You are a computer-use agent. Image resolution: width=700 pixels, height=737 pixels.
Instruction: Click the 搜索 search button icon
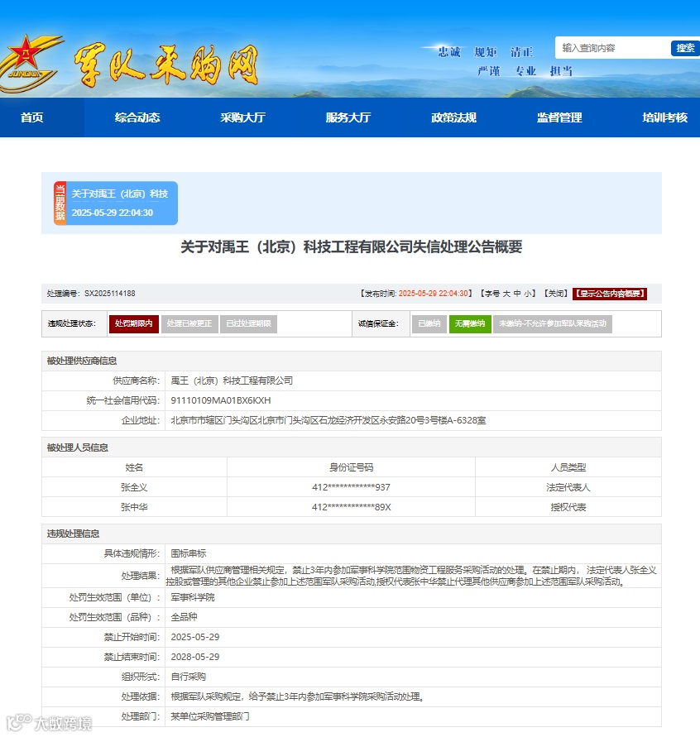click(685, 49)
